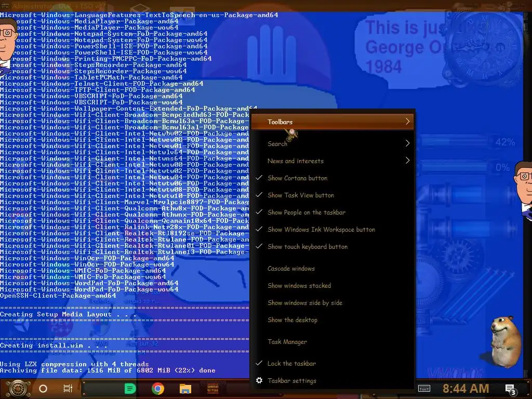Open Google Chrome from the taskbar

pos(158,389)
